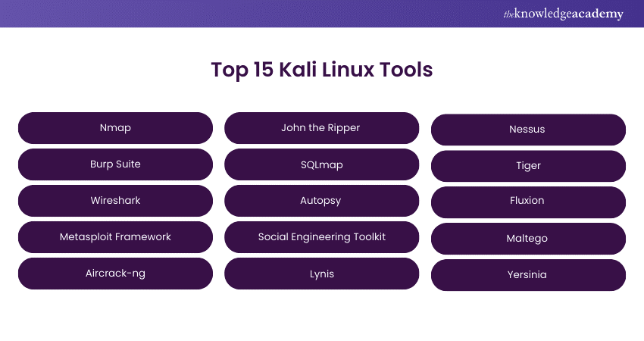Click the word 'Academy' in the logo
The image size is (644, 341).
click(x=602, y=14)
